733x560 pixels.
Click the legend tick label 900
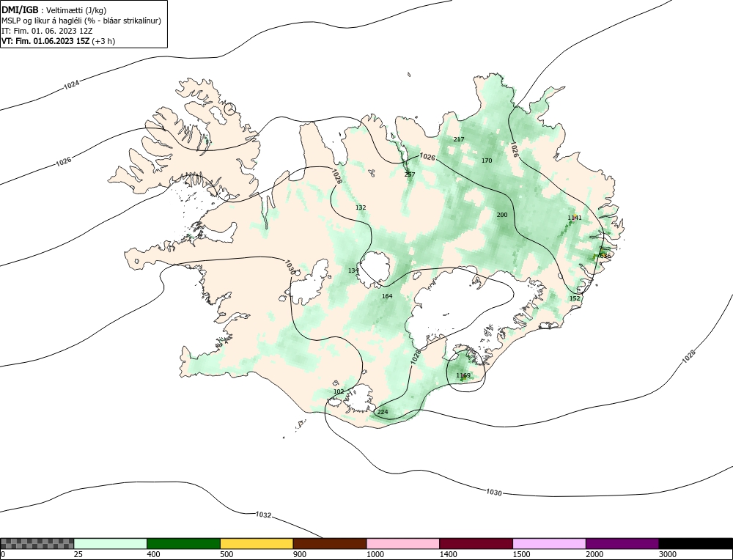[300, 554]
